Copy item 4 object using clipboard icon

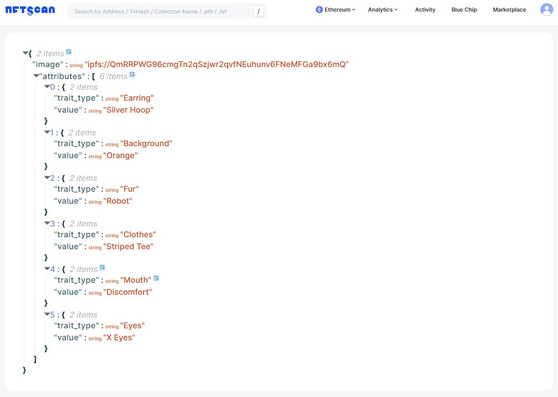point(102,268)
